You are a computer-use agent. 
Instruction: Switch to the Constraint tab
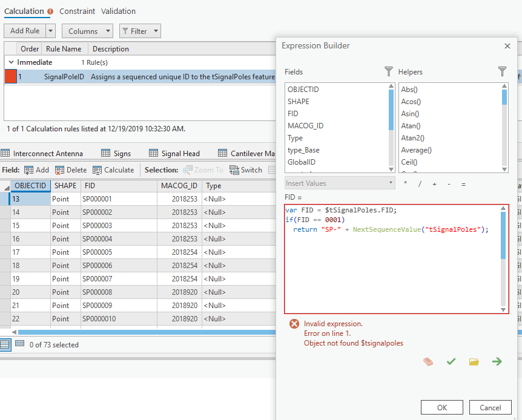click(78, 11)
